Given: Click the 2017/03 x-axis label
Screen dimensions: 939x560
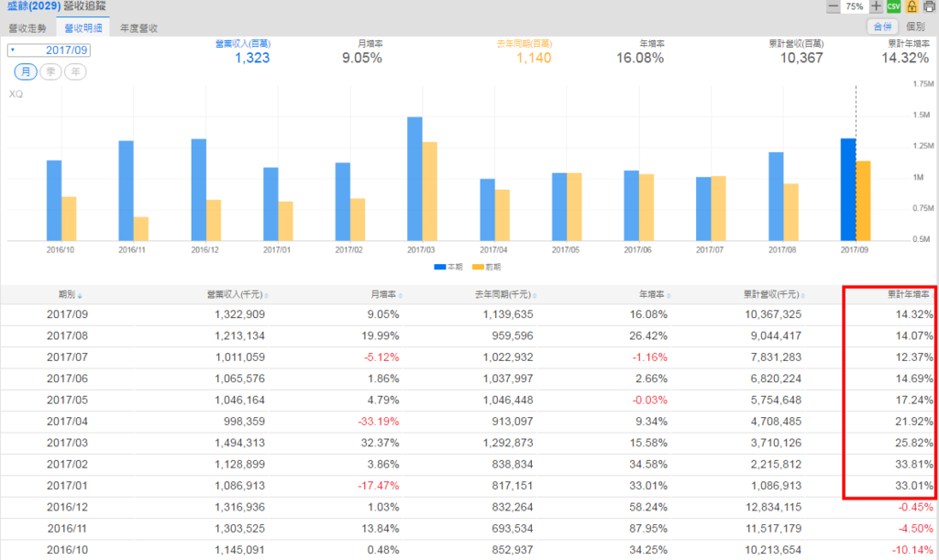Looking at the screenshot, I should [421, 249].
